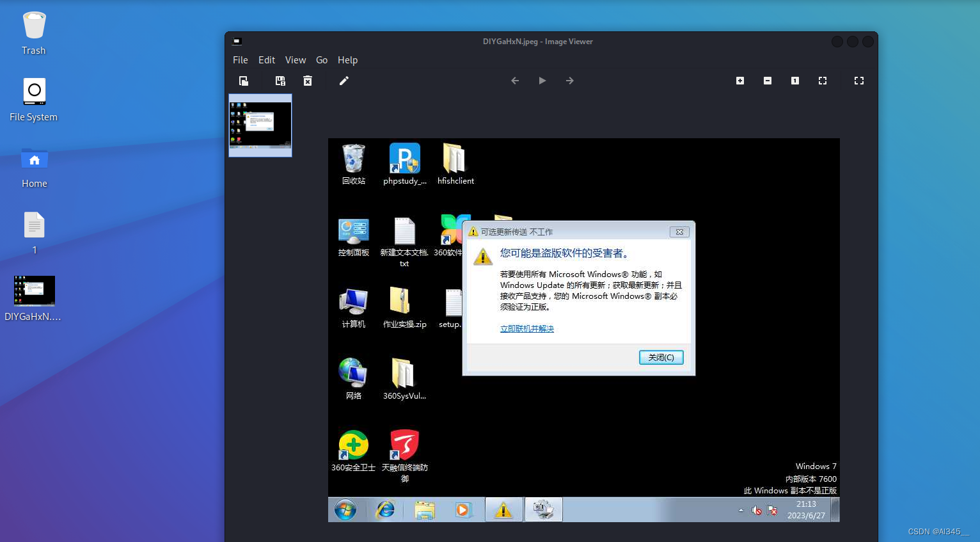Click the Zoom out minus icon

(x=768, y=81)
